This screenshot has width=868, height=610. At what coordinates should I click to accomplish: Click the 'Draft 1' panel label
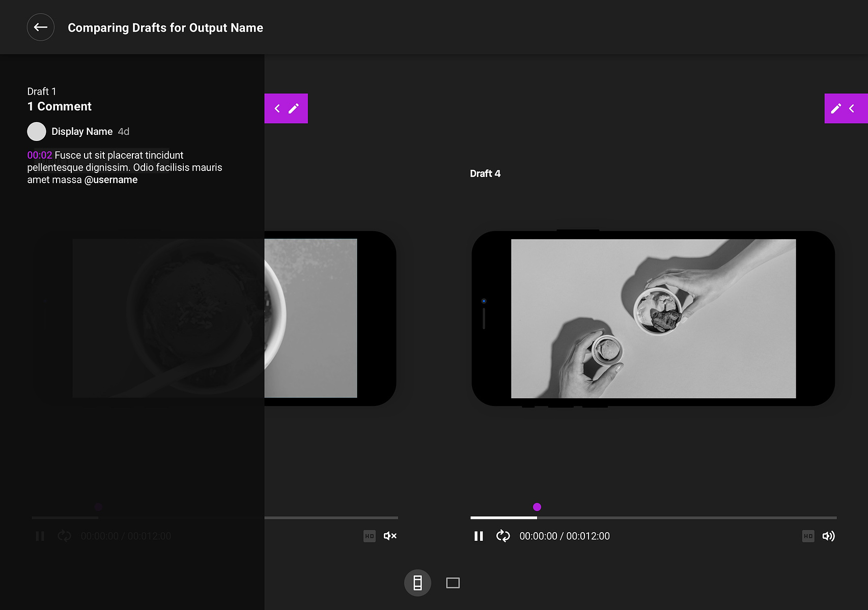pyautogui.click(x=42, y=91)
